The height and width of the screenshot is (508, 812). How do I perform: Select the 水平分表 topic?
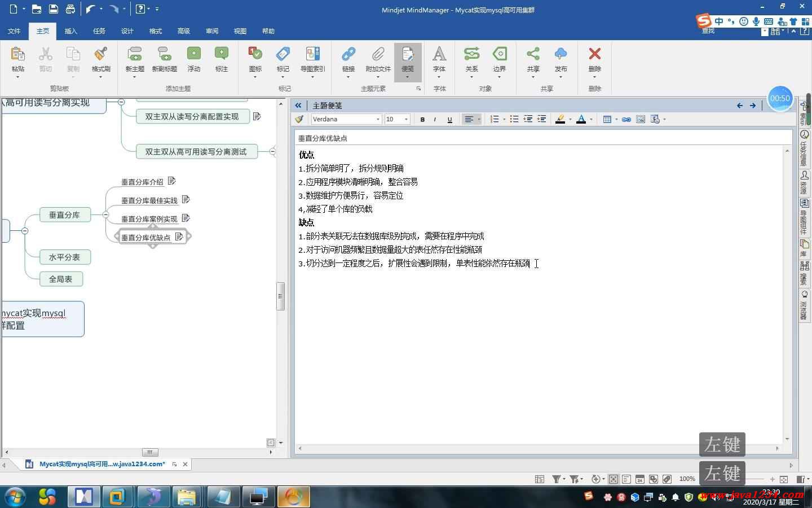pyautogui.click(x=65, y=257)
